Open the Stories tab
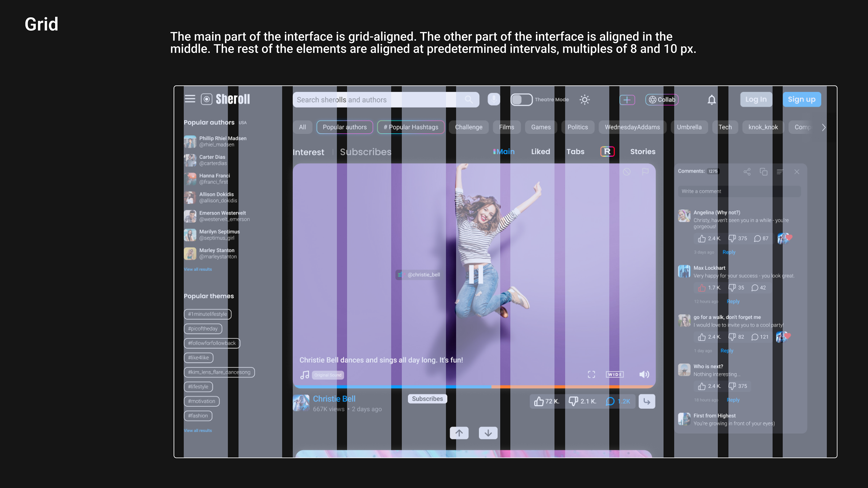 click(643, 152)
